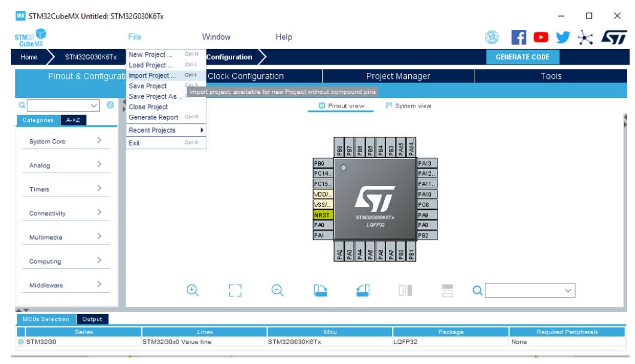This screenshot has height=364, width=635.
Task: Switch category list to A->Z
Action: [74, 120]
